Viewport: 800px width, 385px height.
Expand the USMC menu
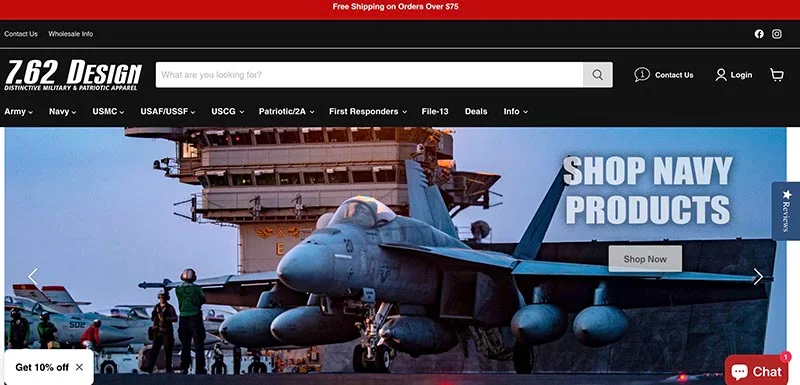108,111
